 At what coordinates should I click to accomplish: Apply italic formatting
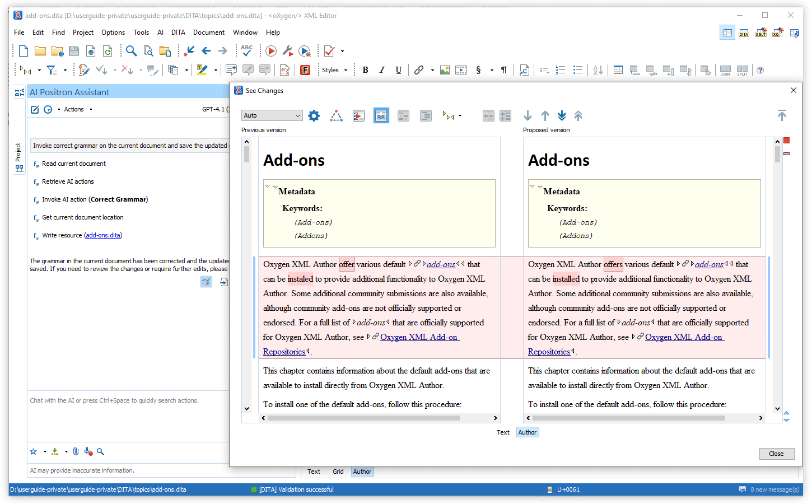click(x=382, y=70)
